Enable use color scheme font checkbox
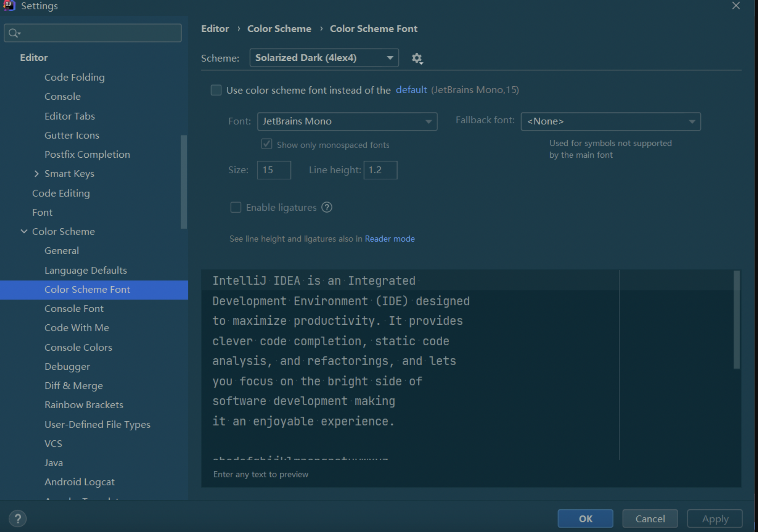758x532 pixels. 216,90
